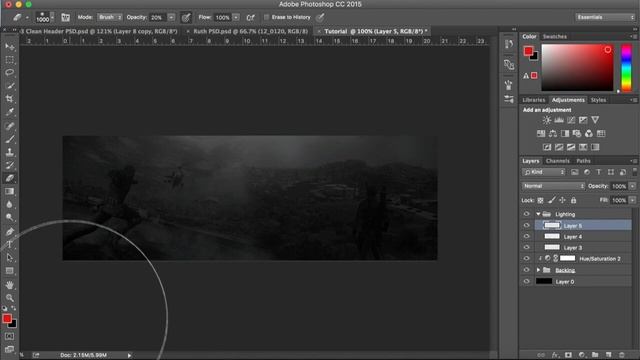Open the Normal blend mode dropdown
Image resolution: width=640 pixels, height=360 pixels.
click(x=553, y=186)
